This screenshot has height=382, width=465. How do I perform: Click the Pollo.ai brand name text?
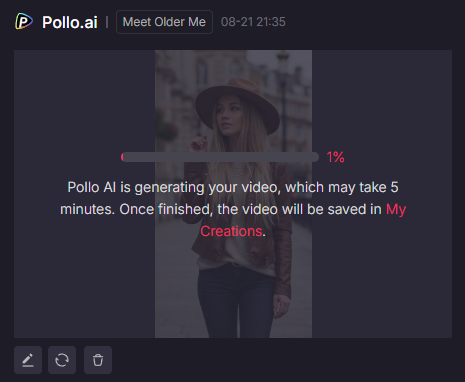click(x=70, y=22)
